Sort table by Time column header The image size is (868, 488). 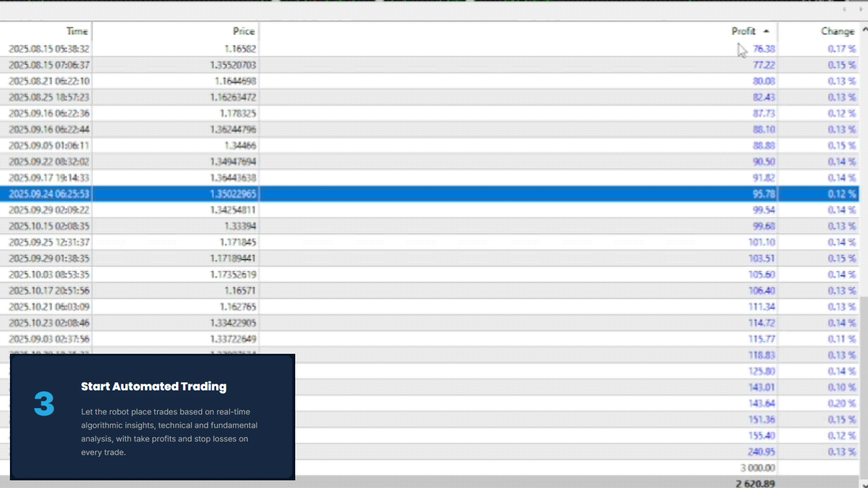(x=76, y=31)
